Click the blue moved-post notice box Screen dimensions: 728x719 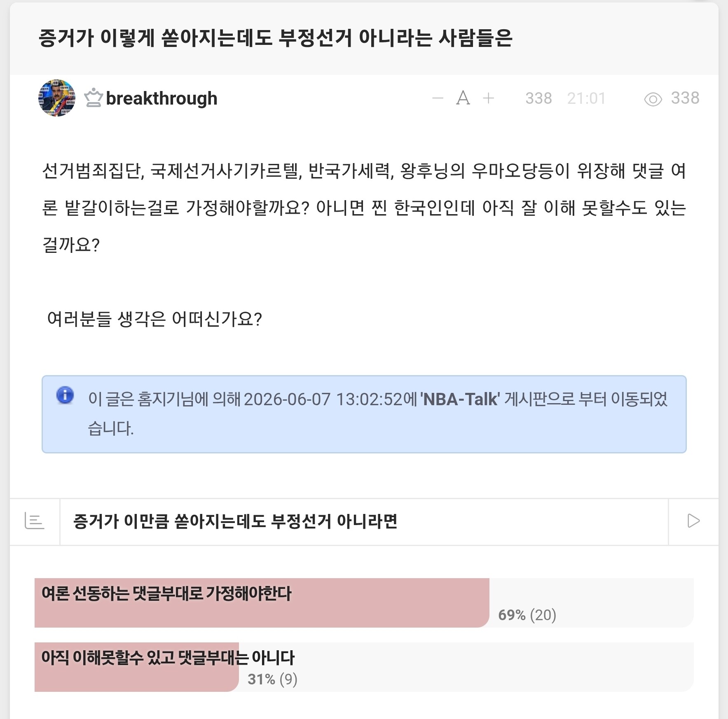pos(364,414)
